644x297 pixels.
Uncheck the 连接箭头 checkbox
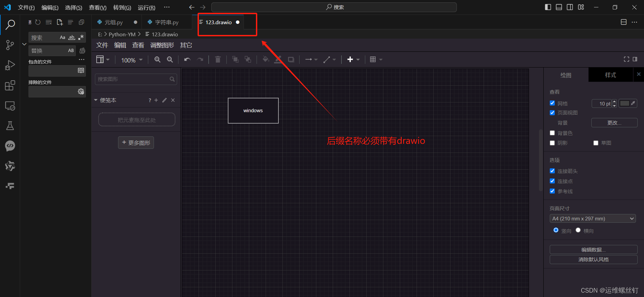(x=552, y=171)
